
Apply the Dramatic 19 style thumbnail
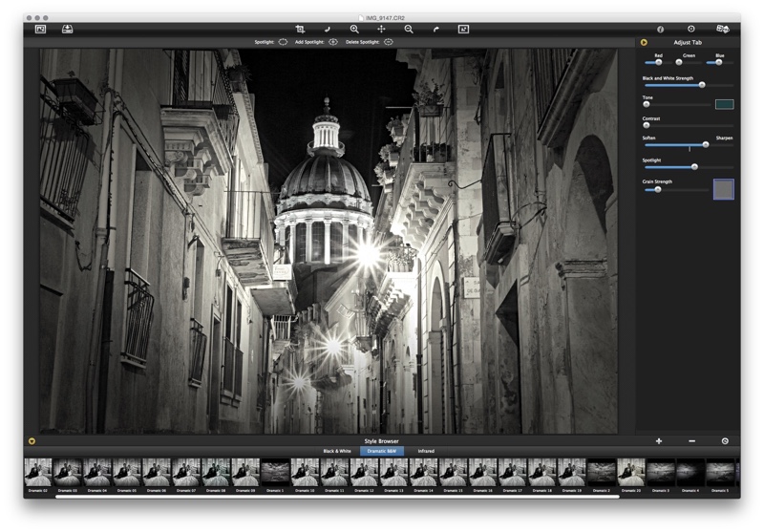click(572, 473)
